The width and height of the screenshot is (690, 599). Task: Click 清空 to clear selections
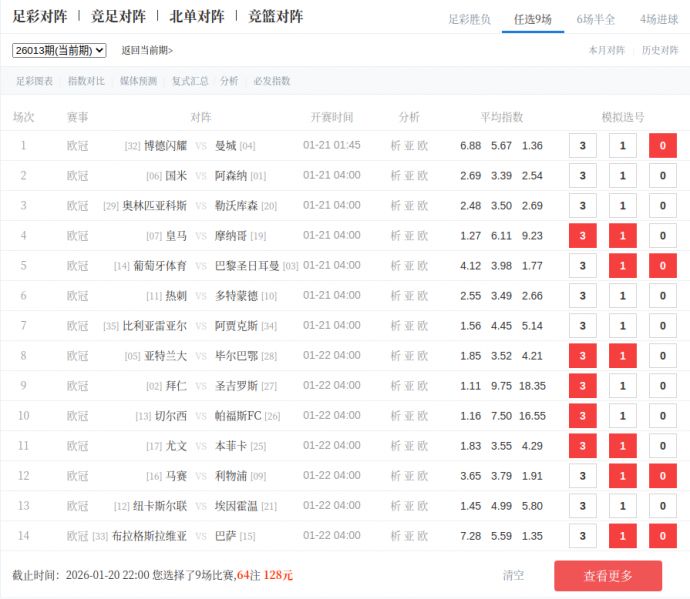[513, 575]
